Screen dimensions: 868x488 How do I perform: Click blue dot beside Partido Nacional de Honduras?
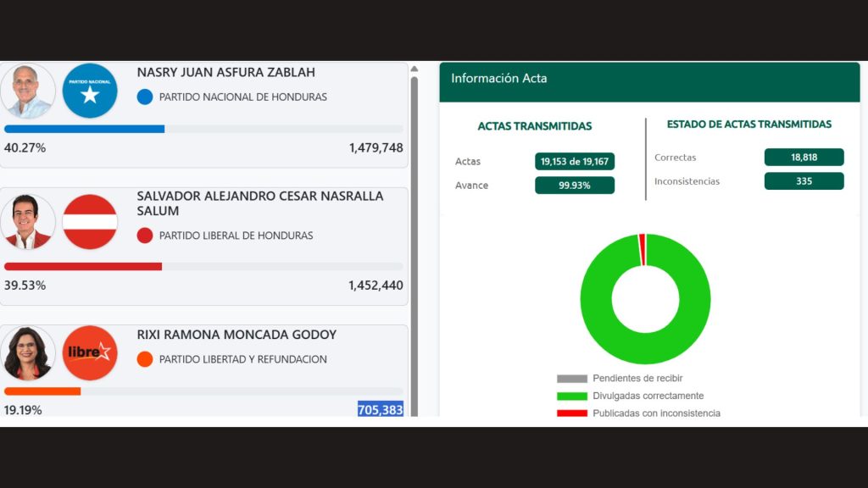click(x=145, y=97)
